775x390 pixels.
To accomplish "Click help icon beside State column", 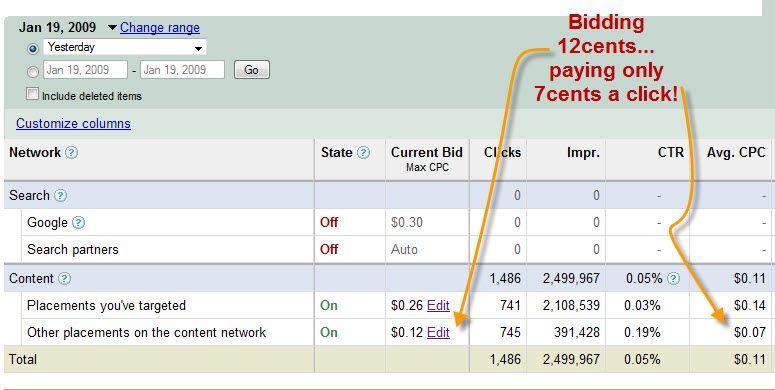I will [363, 153].
